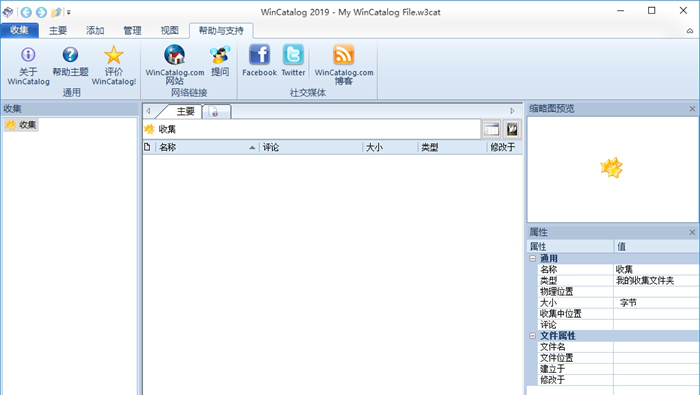This screenshot has height=410, width=700.
Task: Switch to the 管理 ribbon tab
Action: 132,30
